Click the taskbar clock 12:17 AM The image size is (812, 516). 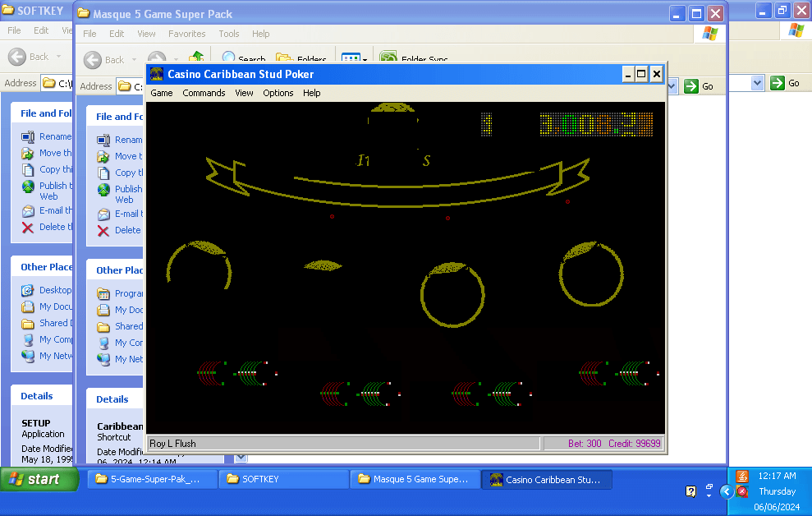coord(777,476)
